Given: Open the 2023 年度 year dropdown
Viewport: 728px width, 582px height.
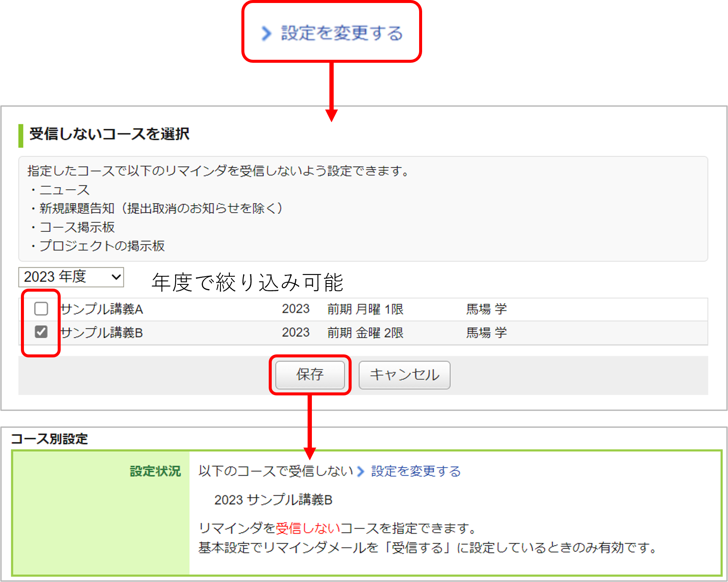Looking at the screenshot, I should click(71, 277).
